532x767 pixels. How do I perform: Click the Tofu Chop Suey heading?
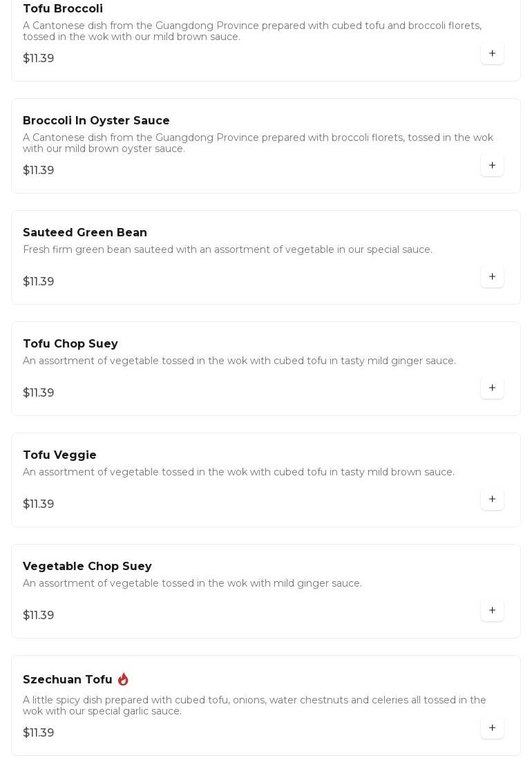coord(70,344)
